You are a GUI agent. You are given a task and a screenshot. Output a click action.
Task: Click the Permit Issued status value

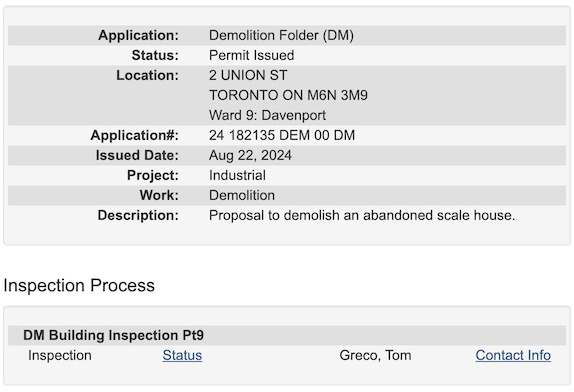point(251,55)
